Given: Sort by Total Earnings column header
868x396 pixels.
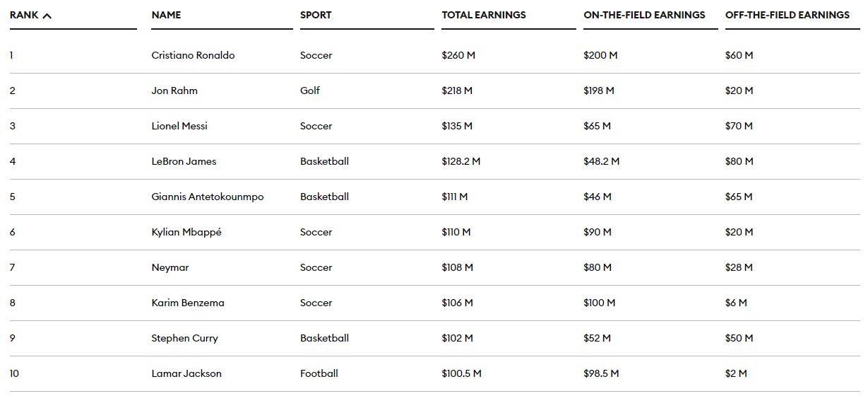Looking at the screenshot, I should 484,15.
